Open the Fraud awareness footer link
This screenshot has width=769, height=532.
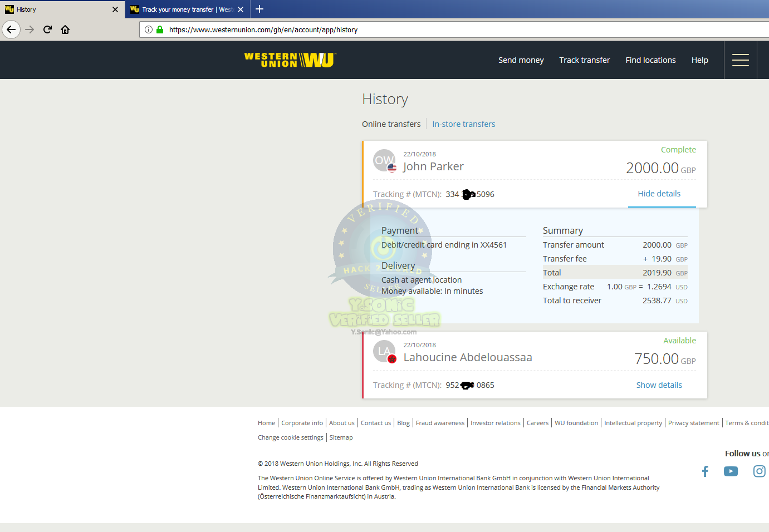click(440, 423)
